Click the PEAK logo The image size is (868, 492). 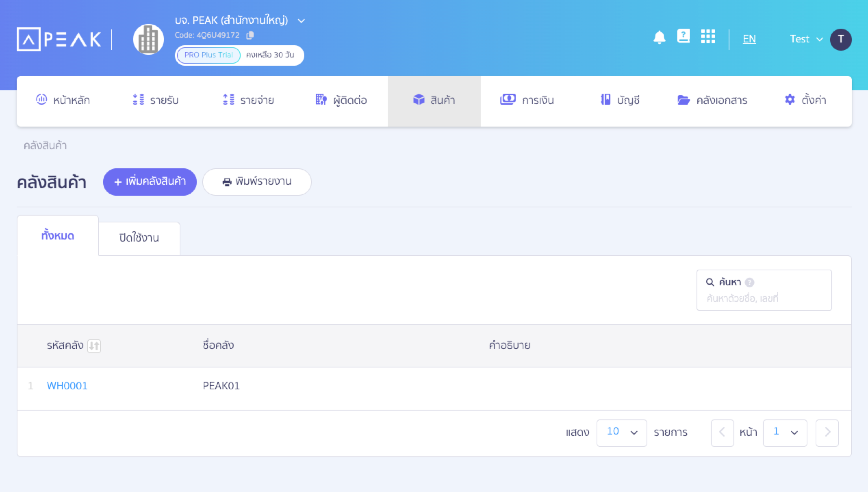coord(59,39)
